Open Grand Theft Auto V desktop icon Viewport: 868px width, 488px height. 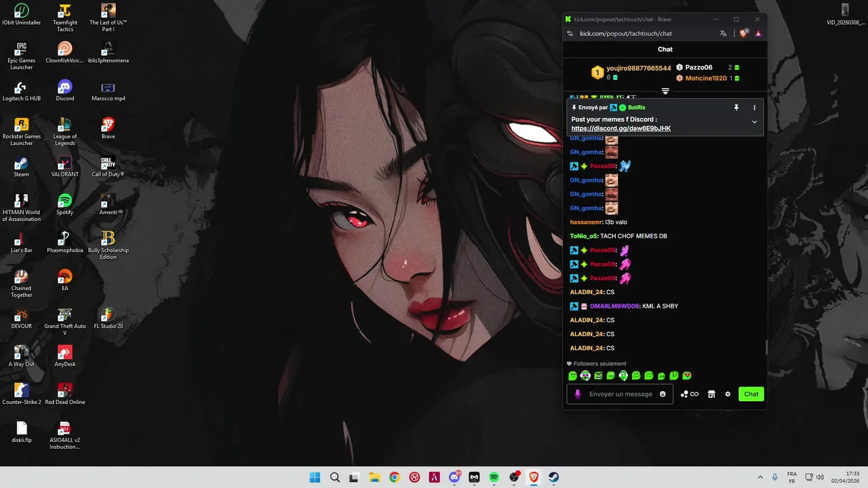(x=65, y=322)
